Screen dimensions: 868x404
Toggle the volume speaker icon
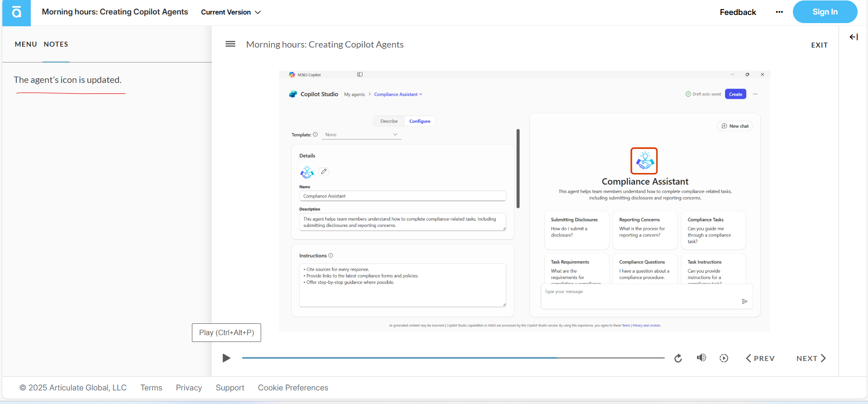701,358
